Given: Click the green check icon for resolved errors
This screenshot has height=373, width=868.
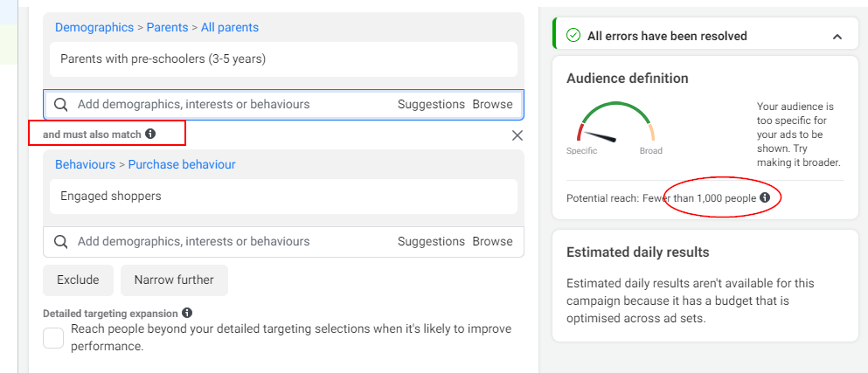Looking at the screenshot, I should [573, 36].
